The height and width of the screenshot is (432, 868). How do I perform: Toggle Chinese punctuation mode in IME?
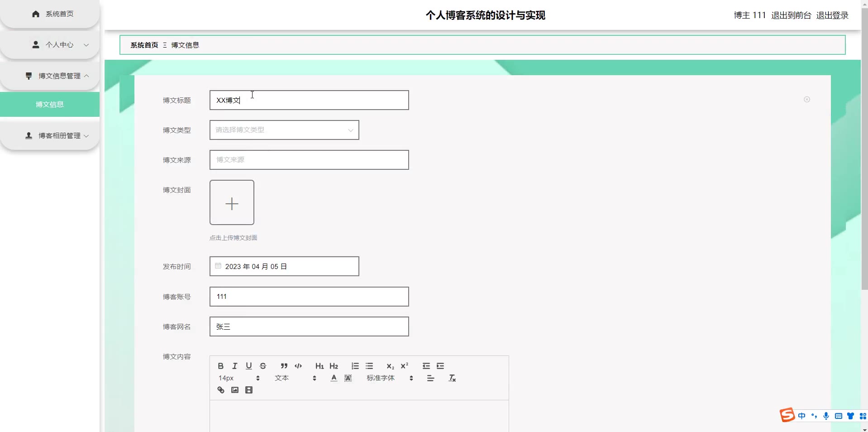[x=814, y=416]
